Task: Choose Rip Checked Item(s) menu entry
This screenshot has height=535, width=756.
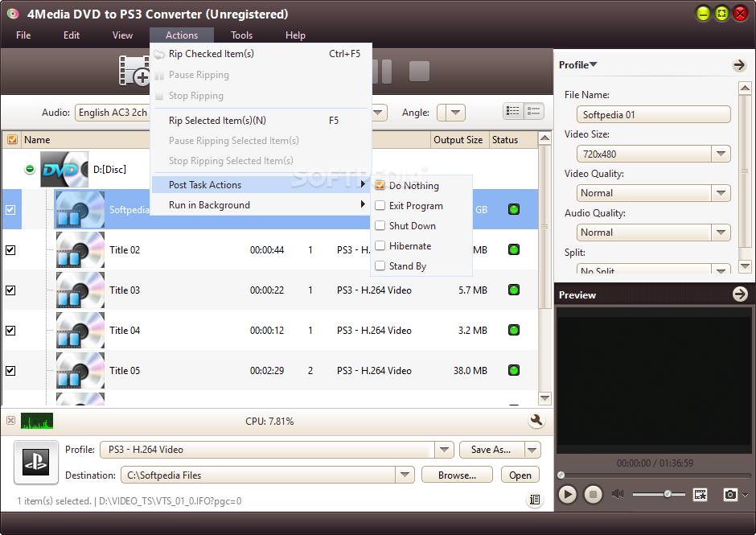Action: click(261, 54)
